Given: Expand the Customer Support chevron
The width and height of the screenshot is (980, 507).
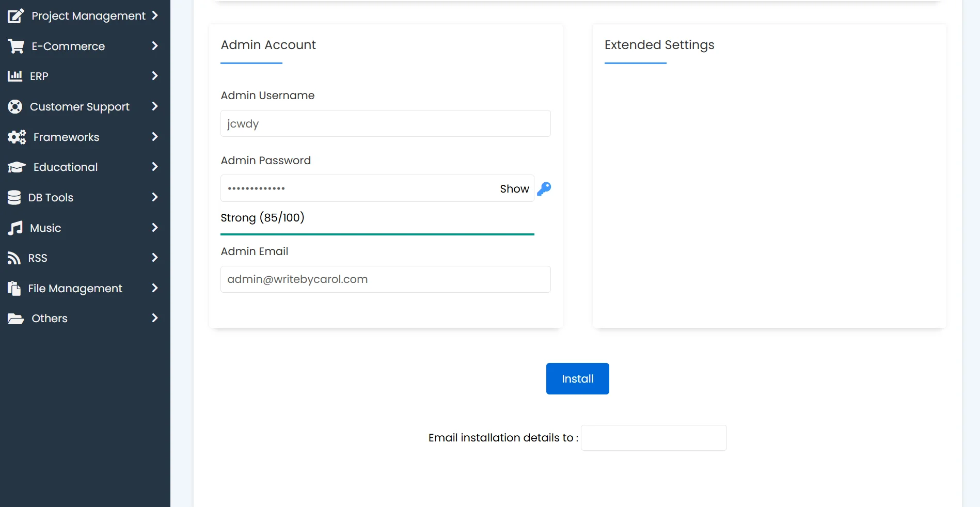Looking at the screenshot, I should (155, 106).
